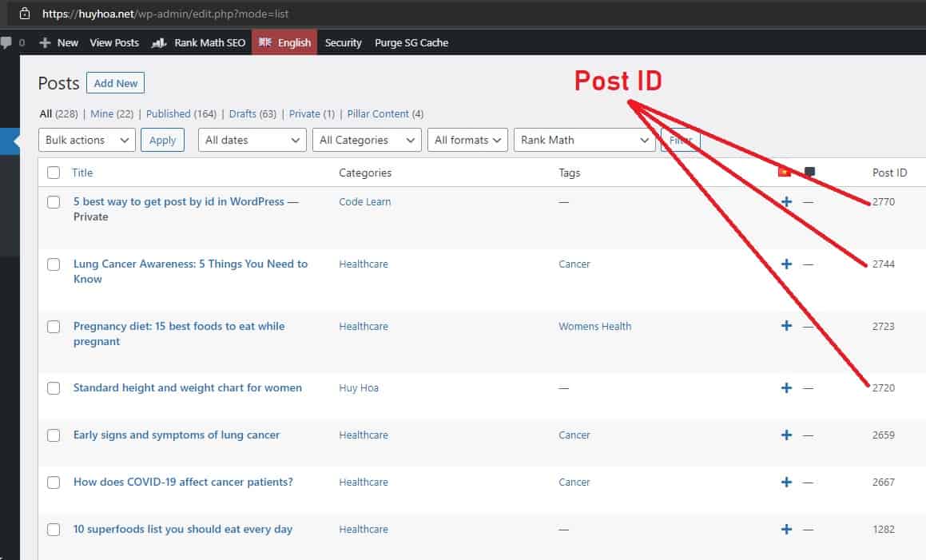Image resolution: width=926 pixels, height=560 pixels.
Task: Click the plus icon to translate Lung Cancer post
Action: click(x=786, y=264)
